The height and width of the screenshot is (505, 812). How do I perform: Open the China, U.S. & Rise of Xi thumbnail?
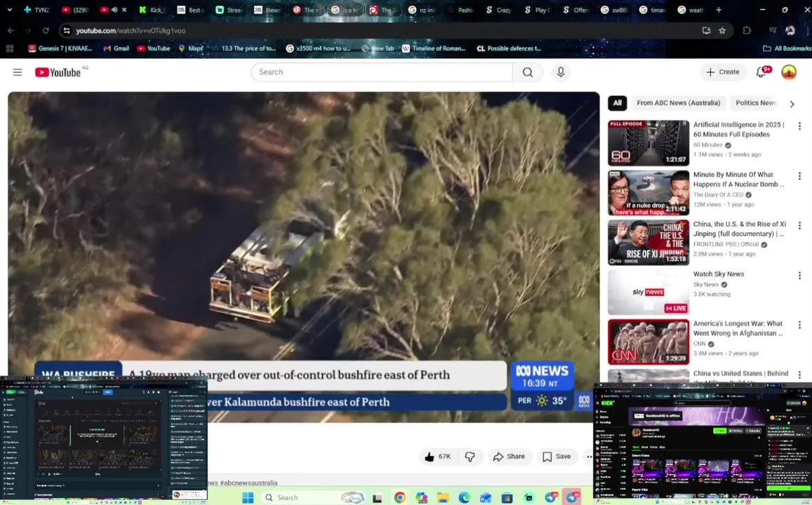coord(648,242)
